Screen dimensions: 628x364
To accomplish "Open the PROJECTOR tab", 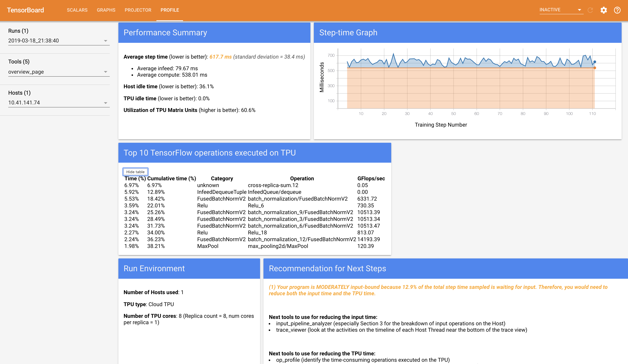I will [138, 10].
